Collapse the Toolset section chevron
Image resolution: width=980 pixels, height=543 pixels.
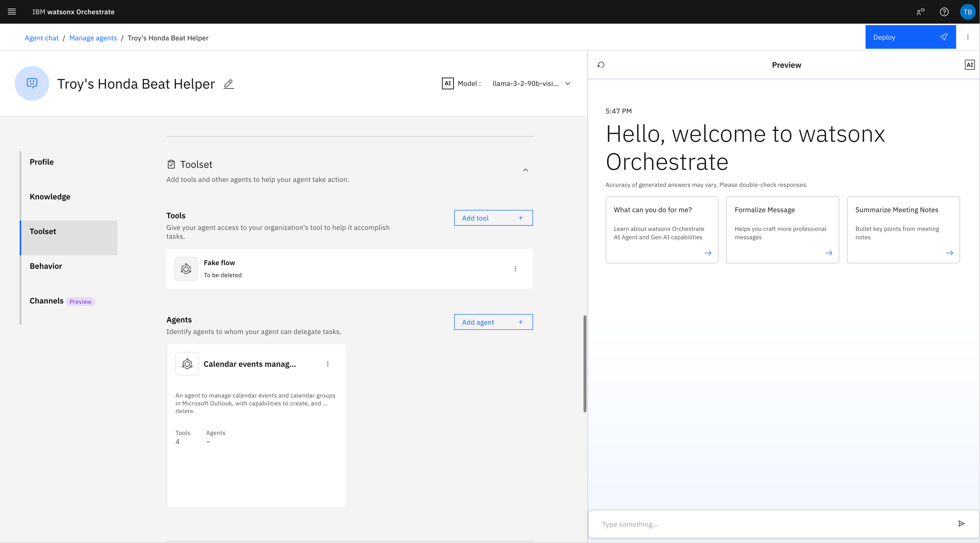(526, 170)
